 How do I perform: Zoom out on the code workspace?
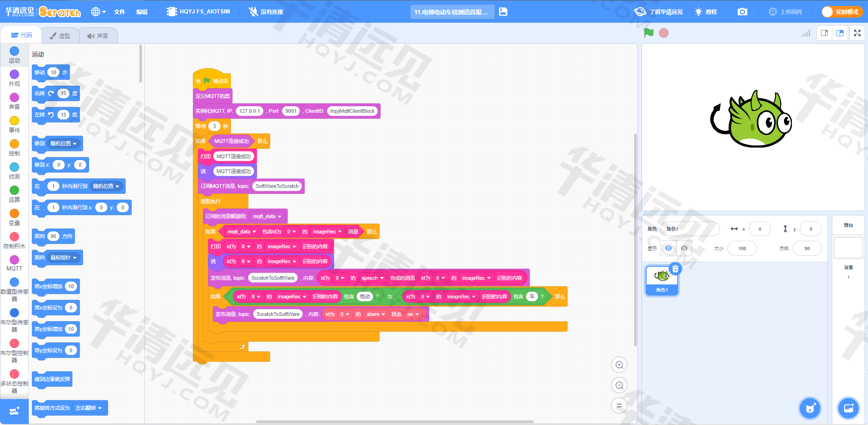click(619, 386)
